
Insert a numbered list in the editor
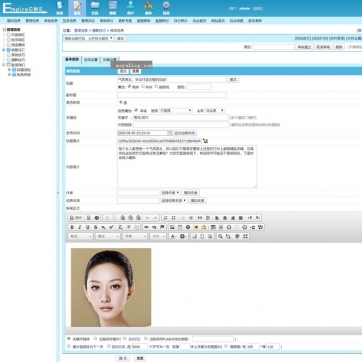click(x=165, y=218)
